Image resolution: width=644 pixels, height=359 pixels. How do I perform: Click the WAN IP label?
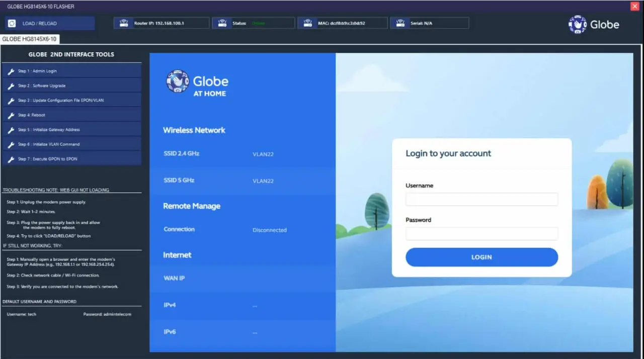tap(174, 278)
